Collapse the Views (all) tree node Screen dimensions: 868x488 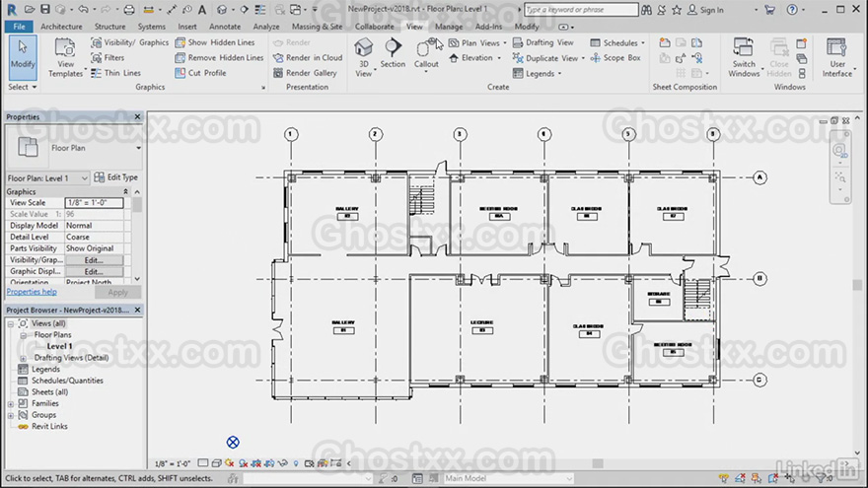(x=11, y=323)
